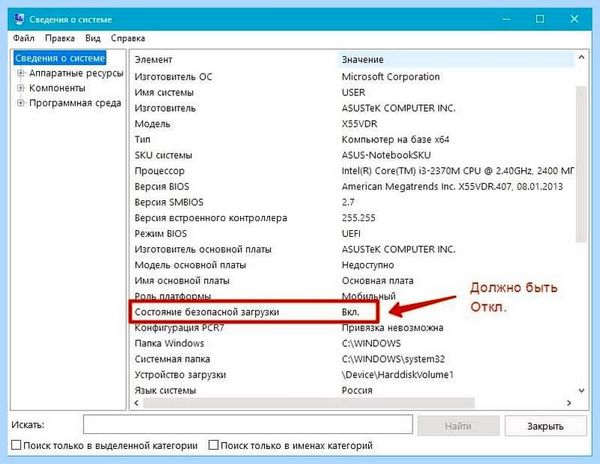Select the Версия встроенного контроллера row
Image resolution: width=600 pixels, height=464 pixels.
click(x=354, y=218)
